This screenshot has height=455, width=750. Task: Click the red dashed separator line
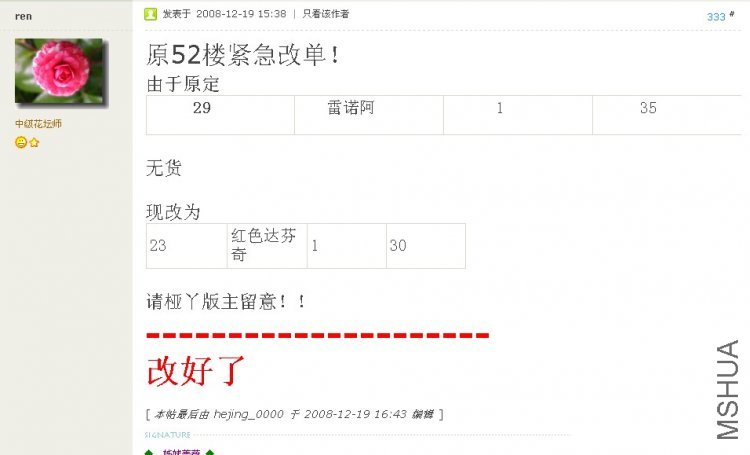pyautogui.click(x=318, y=335)
